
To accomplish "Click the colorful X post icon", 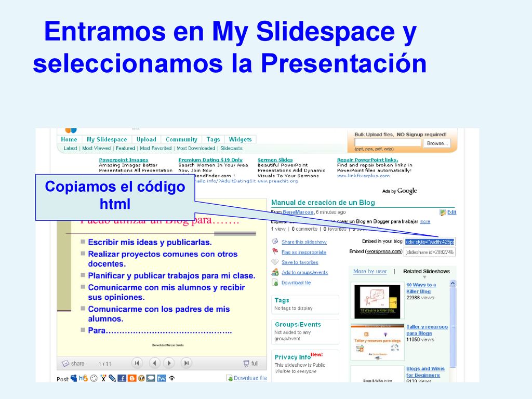I will click(x=103, y=378).
